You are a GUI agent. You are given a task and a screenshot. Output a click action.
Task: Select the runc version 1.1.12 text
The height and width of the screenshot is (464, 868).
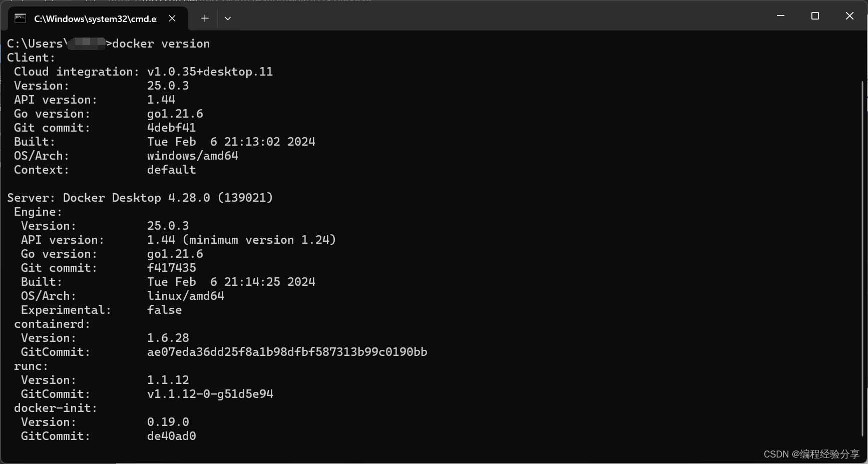[168, 379]
